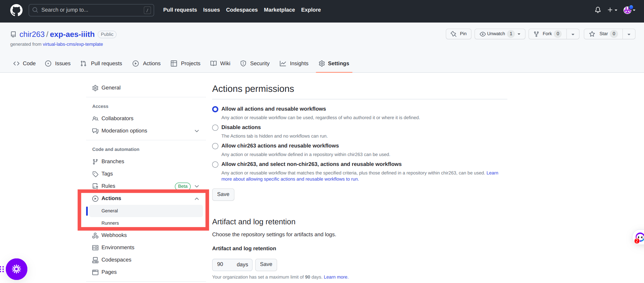Click the retention days input field
644x283 pixels.
click(232, 265)
